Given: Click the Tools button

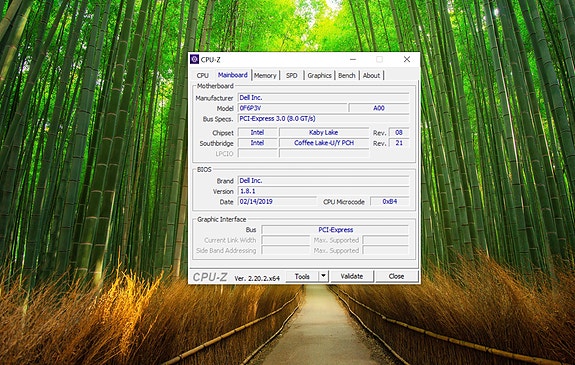Looking at the screenshot, I should tap(302, 276).
